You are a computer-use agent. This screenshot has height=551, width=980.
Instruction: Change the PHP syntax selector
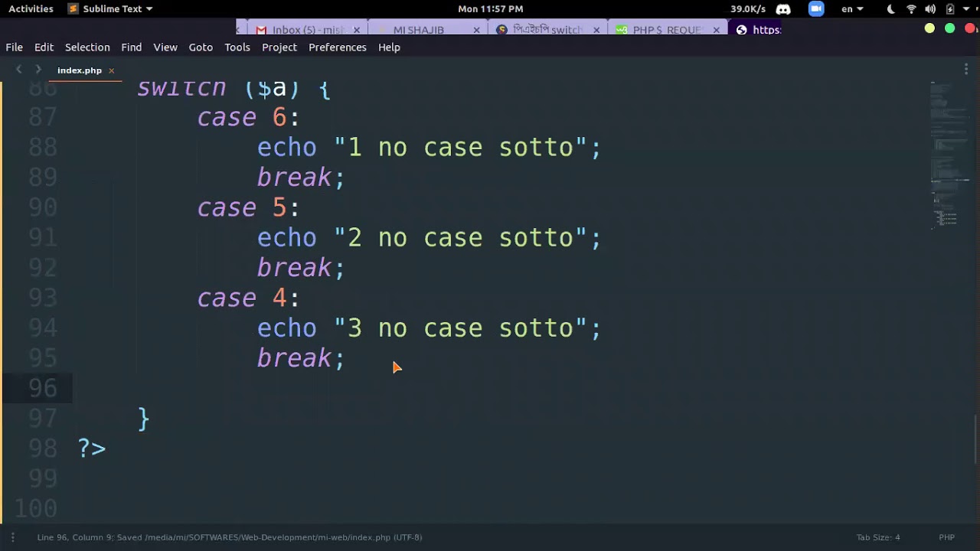946,537
